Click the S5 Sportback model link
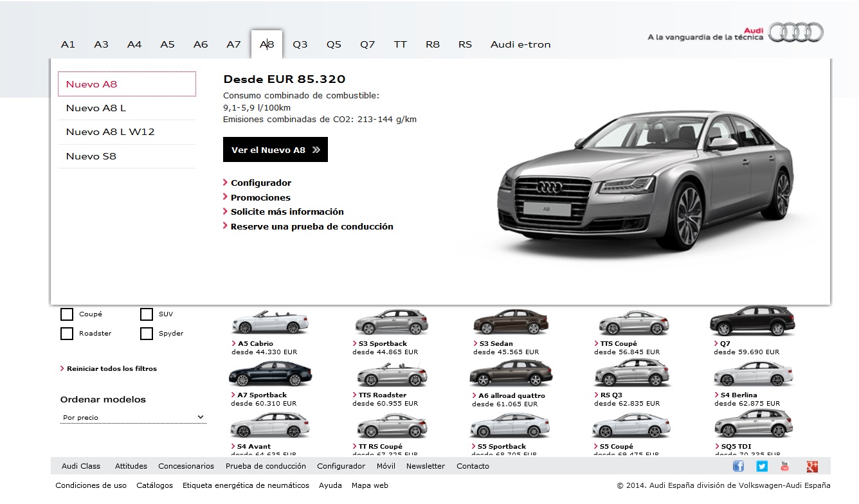 [x=501, y=446]
